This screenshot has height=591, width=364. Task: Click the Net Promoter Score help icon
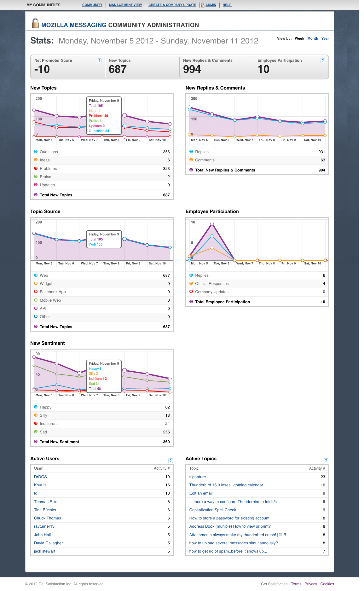click(100, 61)
